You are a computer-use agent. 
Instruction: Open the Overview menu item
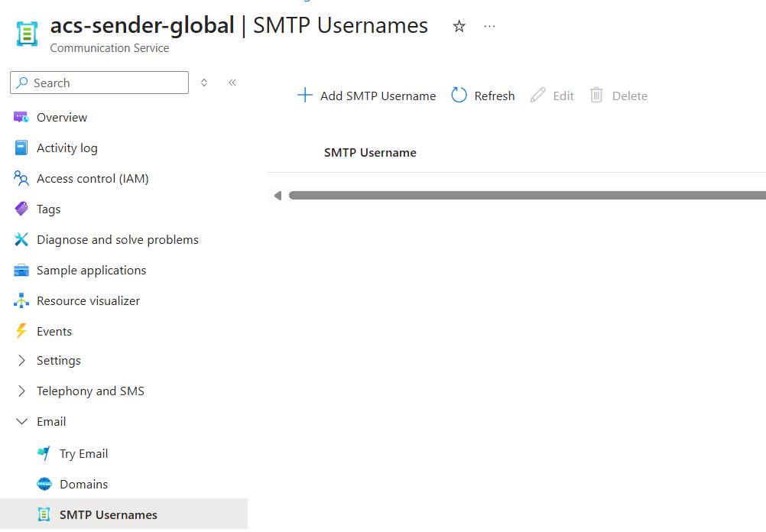62,117
